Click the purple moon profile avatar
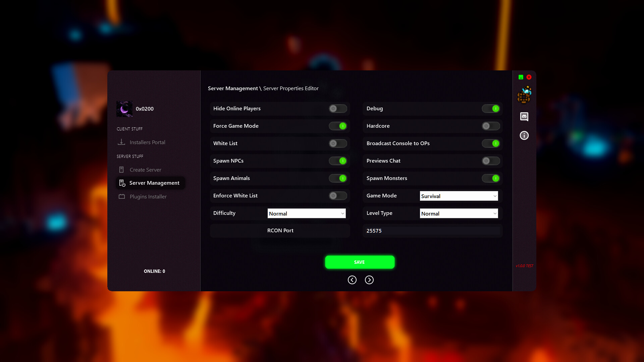 124,109
